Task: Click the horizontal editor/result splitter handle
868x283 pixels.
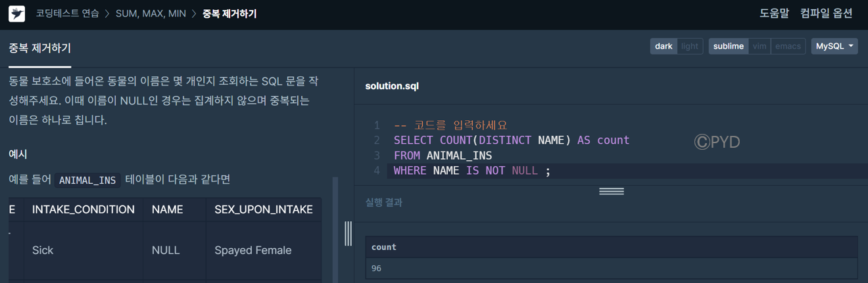Action: pyautogui.click(x=611, y=191)
